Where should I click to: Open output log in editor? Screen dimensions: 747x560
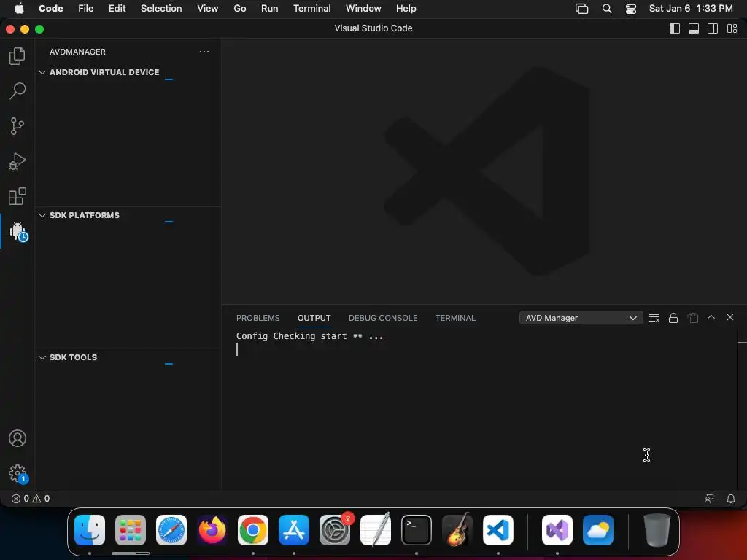693,318
